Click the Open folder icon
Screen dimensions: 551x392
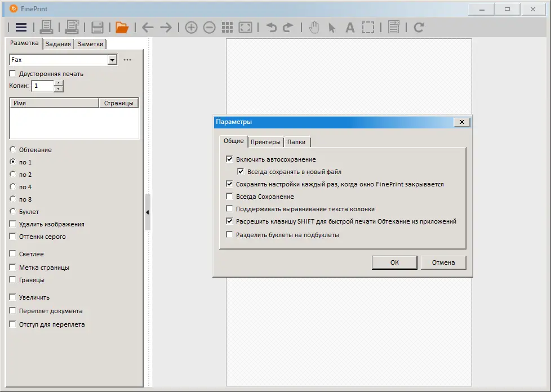[x=122, y=27]
